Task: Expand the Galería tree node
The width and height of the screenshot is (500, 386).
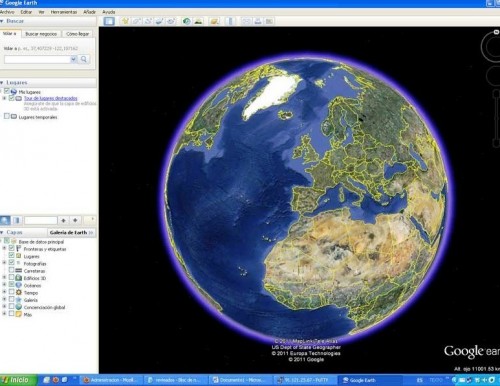Action: point(4,300)
